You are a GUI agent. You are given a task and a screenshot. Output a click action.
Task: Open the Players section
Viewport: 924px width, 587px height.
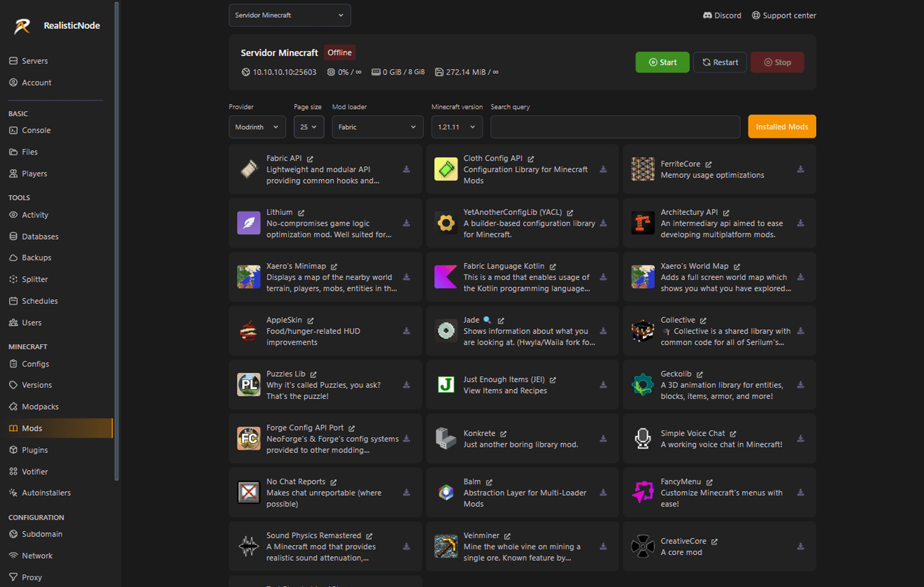click(28, 174)
